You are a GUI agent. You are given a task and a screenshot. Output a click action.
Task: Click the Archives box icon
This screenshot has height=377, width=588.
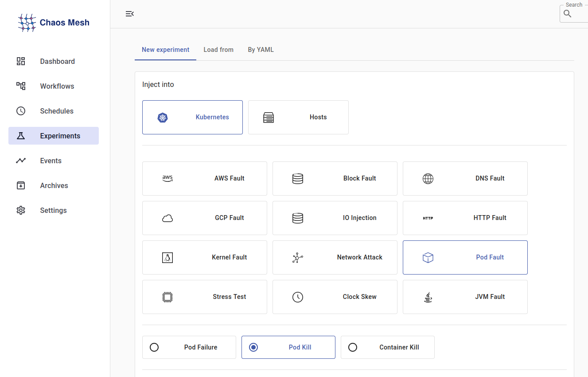click(x=21, y=185)
